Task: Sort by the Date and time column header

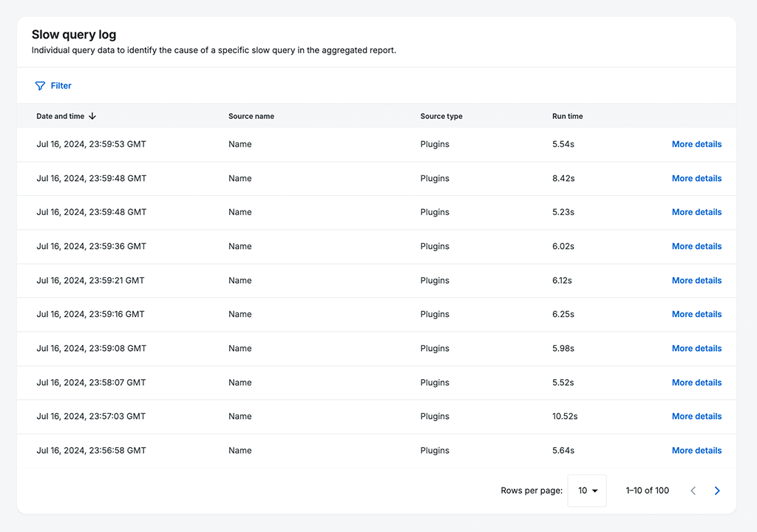Action: tap(61, 116)
